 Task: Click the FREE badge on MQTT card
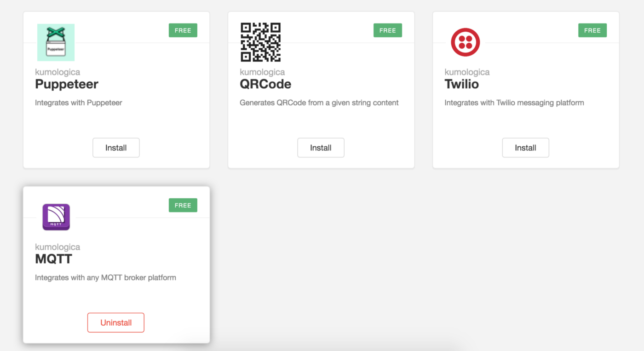coord(183,205)
